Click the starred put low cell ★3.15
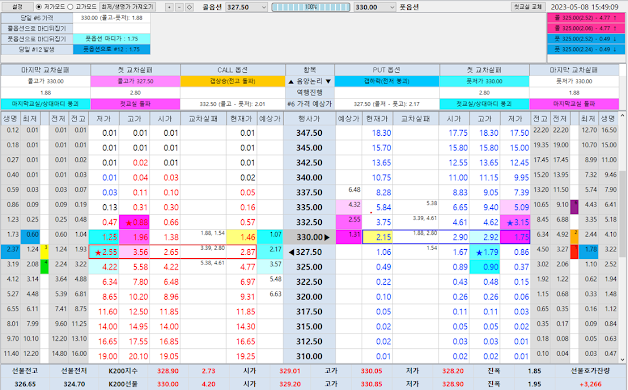Screen dimensions: 628x390 [x=515, y=222]
